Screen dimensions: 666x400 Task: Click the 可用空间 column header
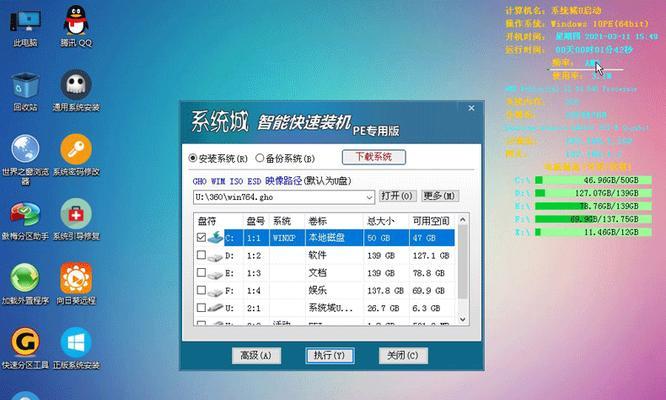click(x=432, y=221)
